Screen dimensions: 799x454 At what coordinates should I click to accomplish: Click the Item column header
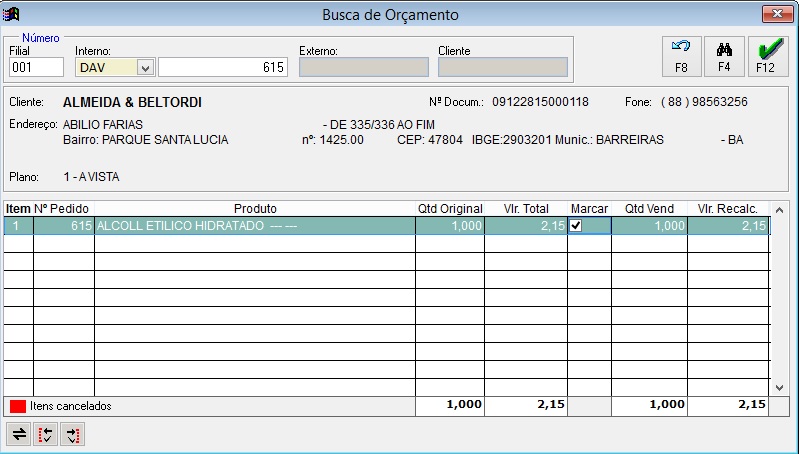tap(18, 209)
